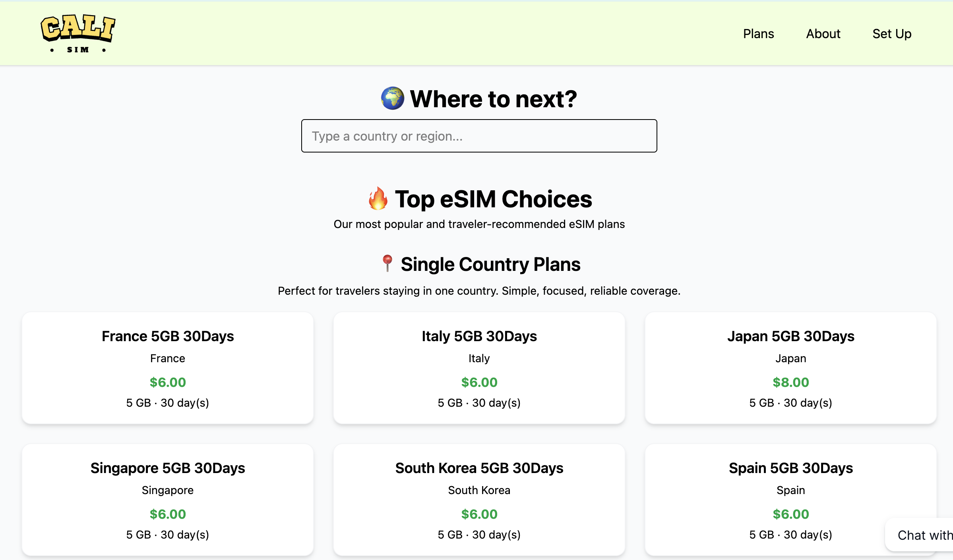Open the About page
The height and width of the screenshot is (560, 953).
(823, 33)
